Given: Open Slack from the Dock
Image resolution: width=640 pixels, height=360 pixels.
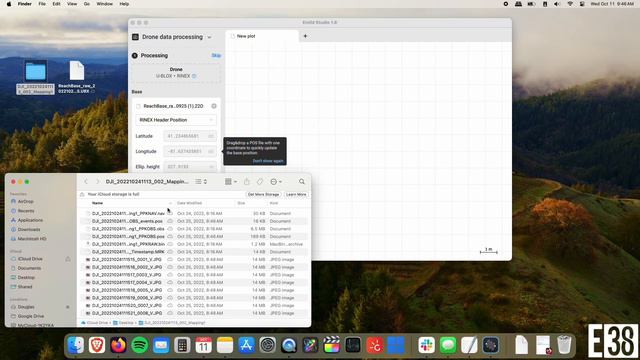Looking at the screenshot, I should [x=427, y=345].
